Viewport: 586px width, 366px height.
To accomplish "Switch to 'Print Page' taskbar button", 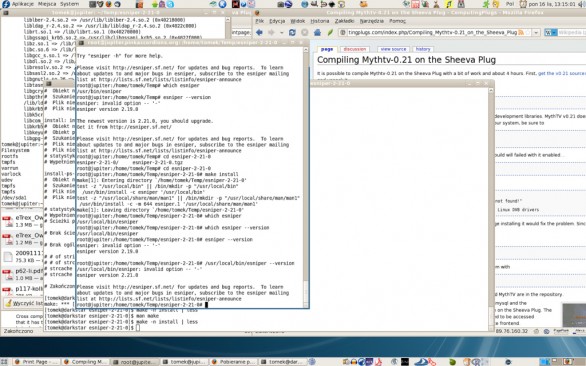I will point(36,362).
